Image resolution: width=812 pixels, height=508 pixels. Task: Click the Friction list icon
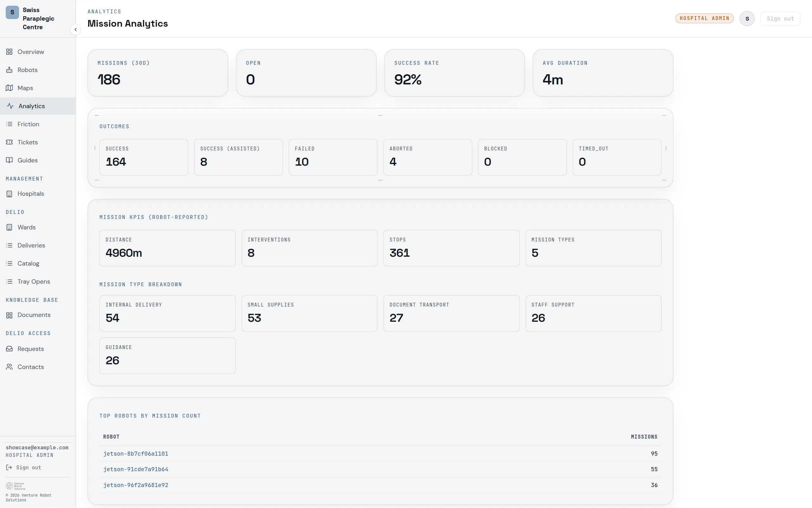[x=10, y=124]
